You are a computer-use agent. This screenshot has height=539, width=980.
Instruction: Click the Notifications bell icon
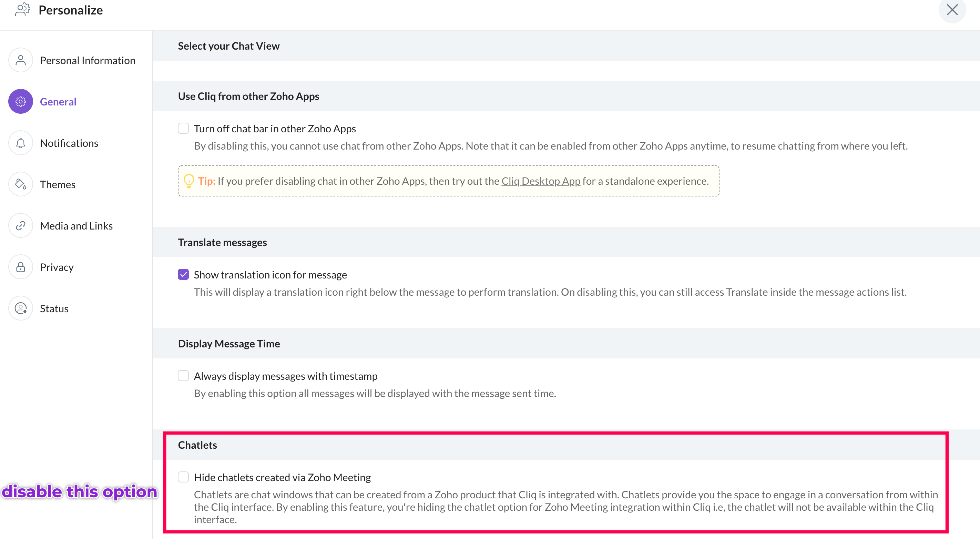[x=21, y=143]
